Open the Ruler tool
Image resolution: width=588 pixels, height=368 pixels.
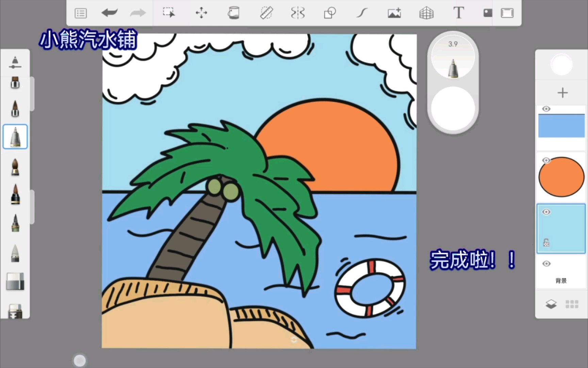pyautogui.click(x=266, y=13)
